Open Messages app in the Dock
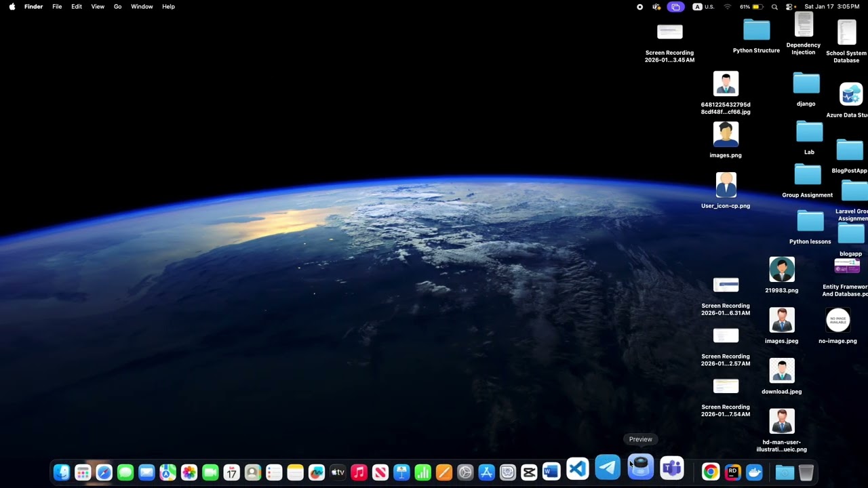This screenshot has width=868, height=488. click(125, 472)
